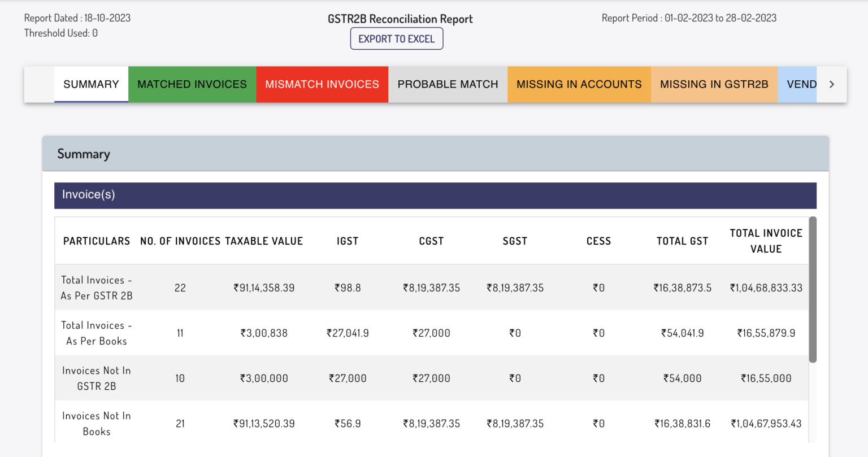
Task: Switch to the Matched Invoices tab
Action: point(192,84)
